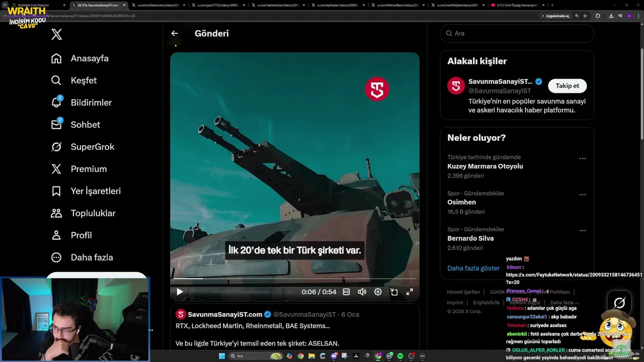Open more options for Kuzey Marmara Otoyolu

[583, 158]
